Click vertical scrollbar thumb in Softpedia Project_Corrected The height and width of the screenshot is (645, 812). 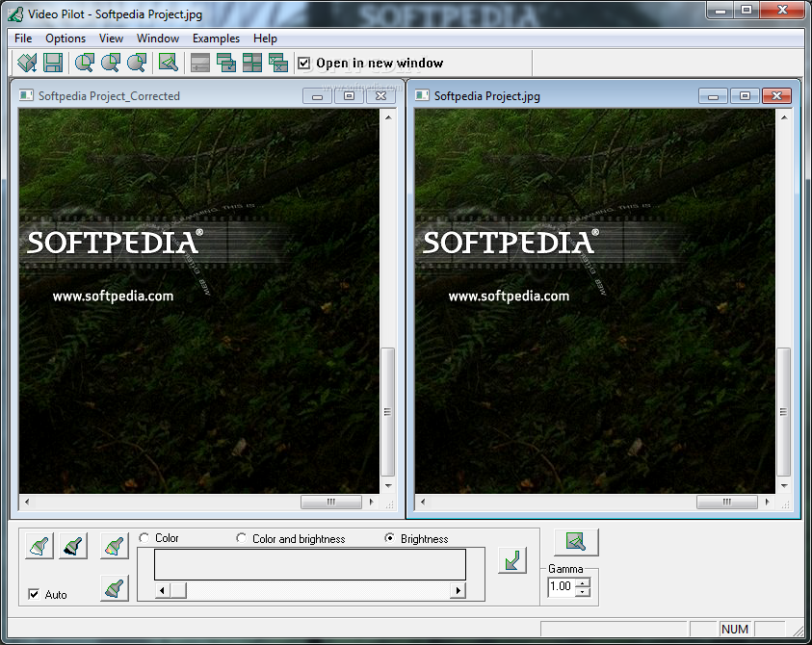[387, 412]
